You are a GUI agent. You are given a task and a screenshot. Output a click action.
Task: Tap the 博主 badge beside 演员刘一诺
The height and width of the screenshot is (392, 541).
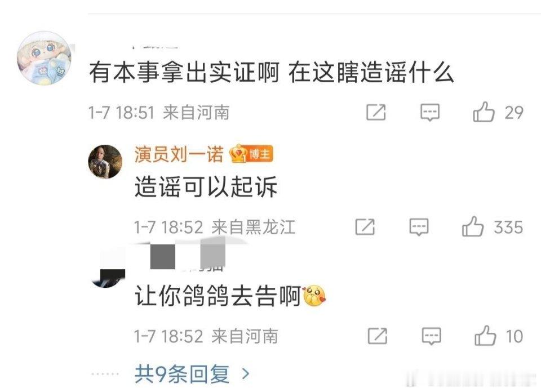tap(260, 154)
